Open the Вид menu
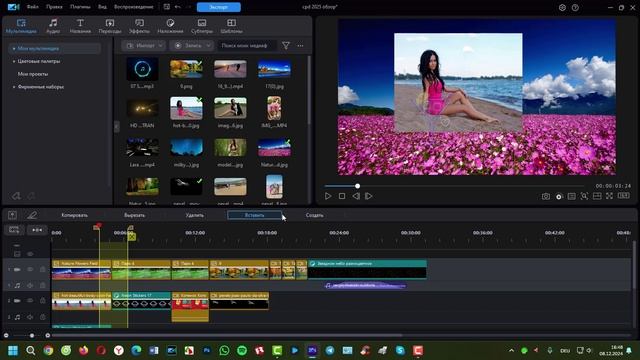 102,7
